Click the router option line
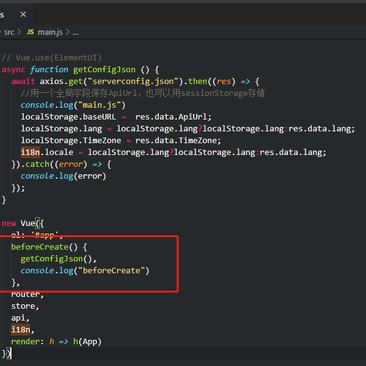This screenshot has height=366, width=366. point(27,294)
